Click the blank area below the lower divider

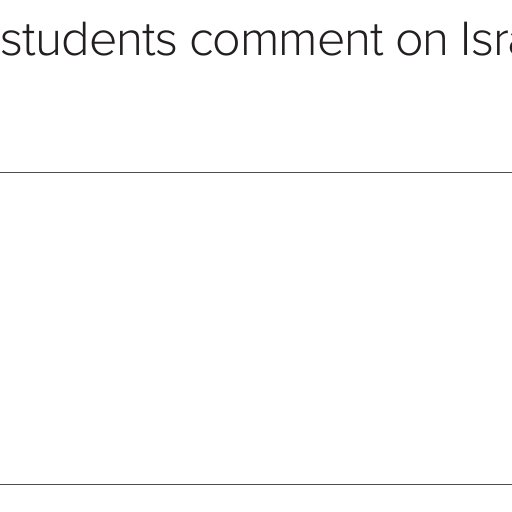click(x=256, y=499)
